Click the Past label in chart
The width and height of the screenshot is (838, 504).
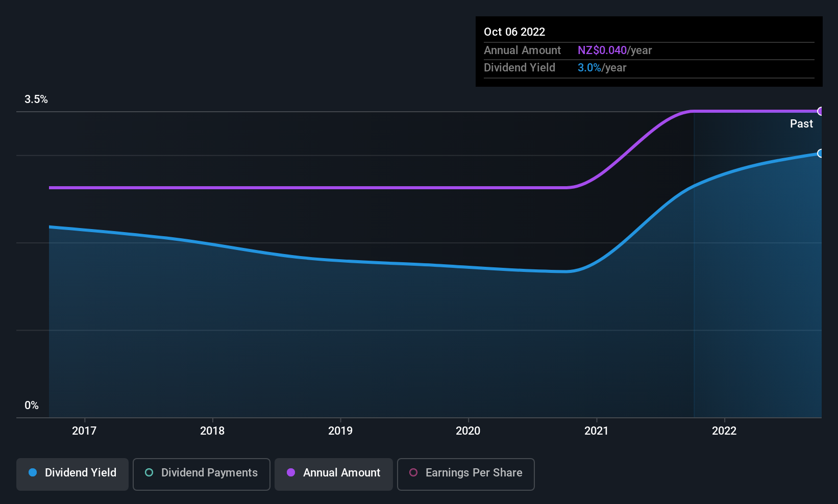coord(801,123)
